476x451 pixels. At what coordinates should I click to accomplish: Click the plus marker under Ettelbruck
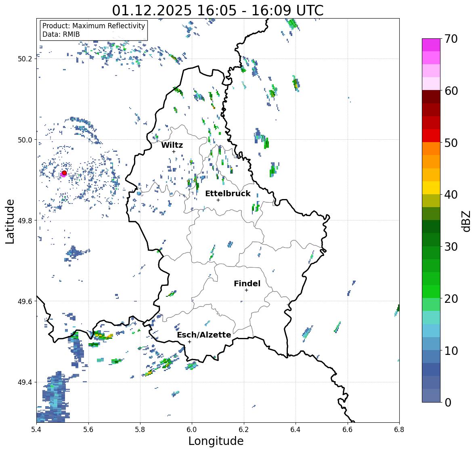tap(218, 200)
